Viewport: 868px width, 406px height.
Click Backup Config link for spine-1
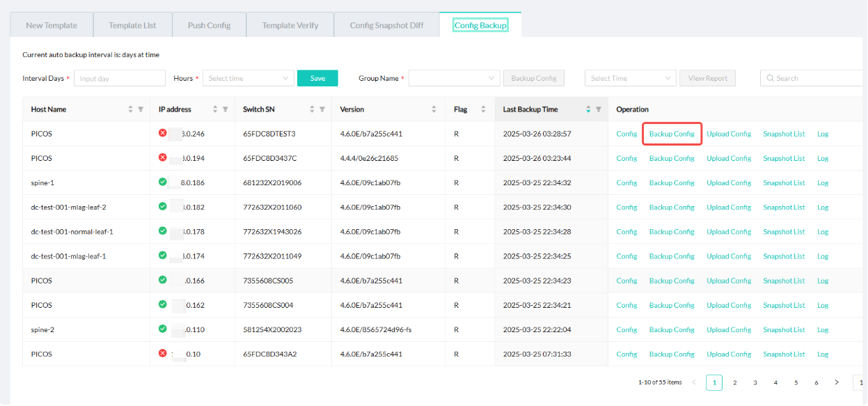672,183
